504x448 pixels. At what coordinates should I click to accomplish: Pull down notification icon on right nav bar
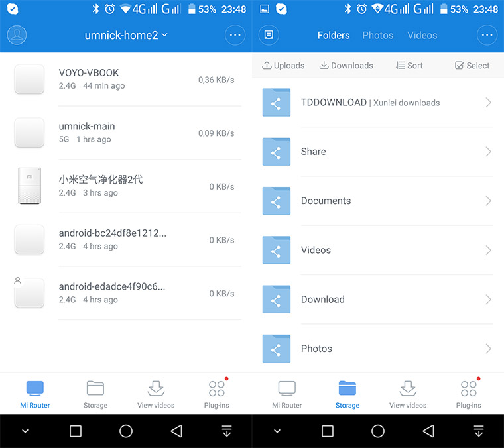click(479, 431)
